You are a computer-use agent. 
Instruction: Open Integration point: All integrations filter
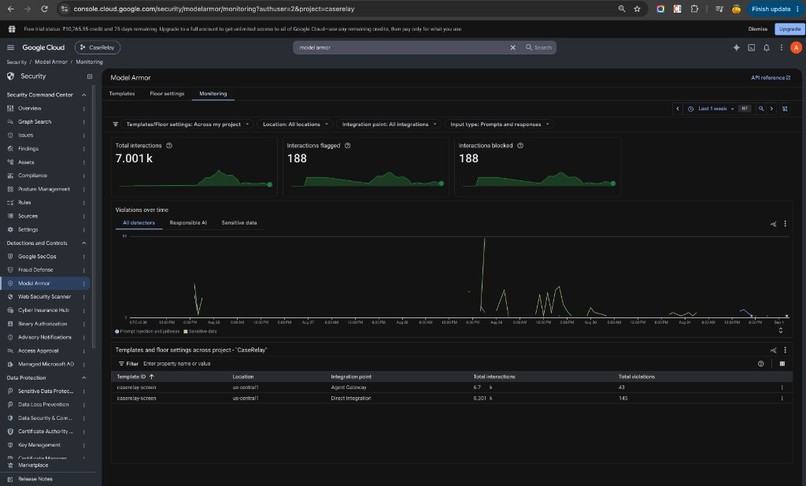pos(389,124)
